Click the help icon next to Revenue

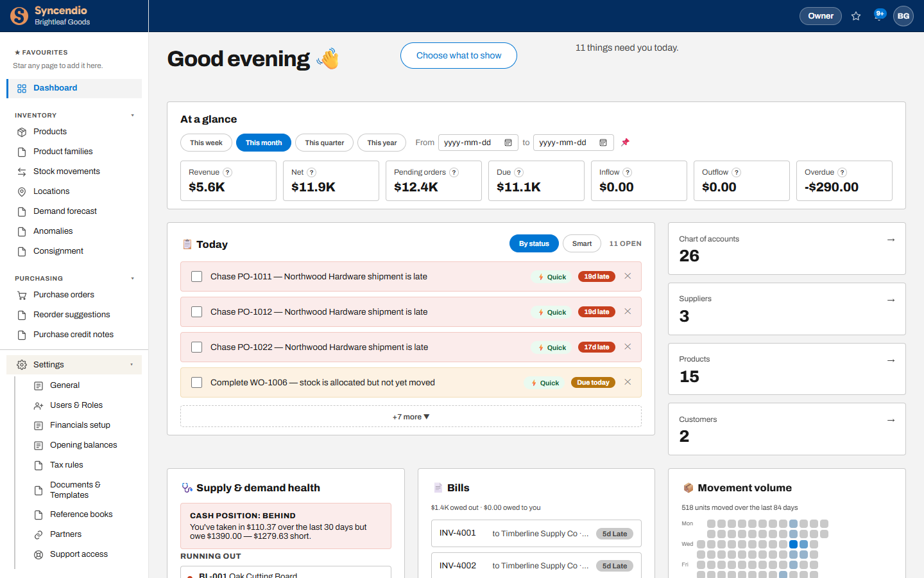point(227,172)
